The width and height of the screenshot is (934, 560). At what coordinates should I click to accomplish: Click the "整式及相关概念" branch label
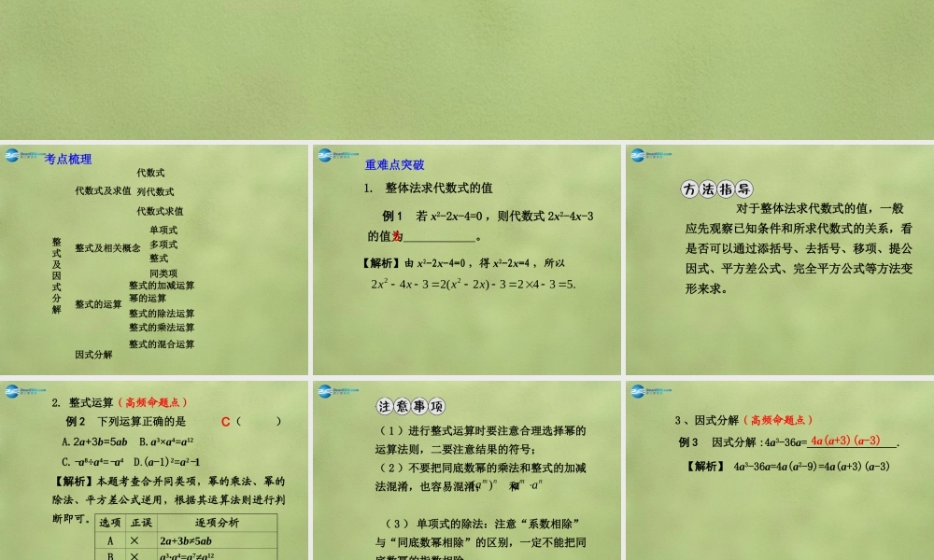107,248
